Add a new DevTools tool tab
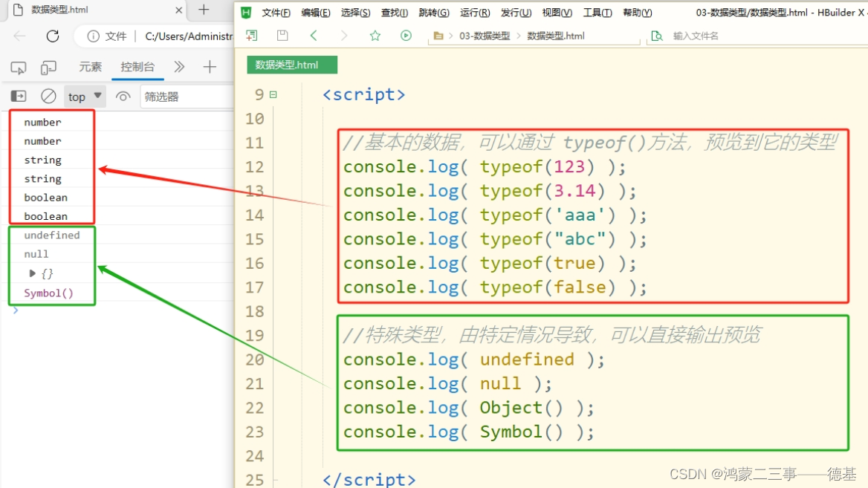 210,67
